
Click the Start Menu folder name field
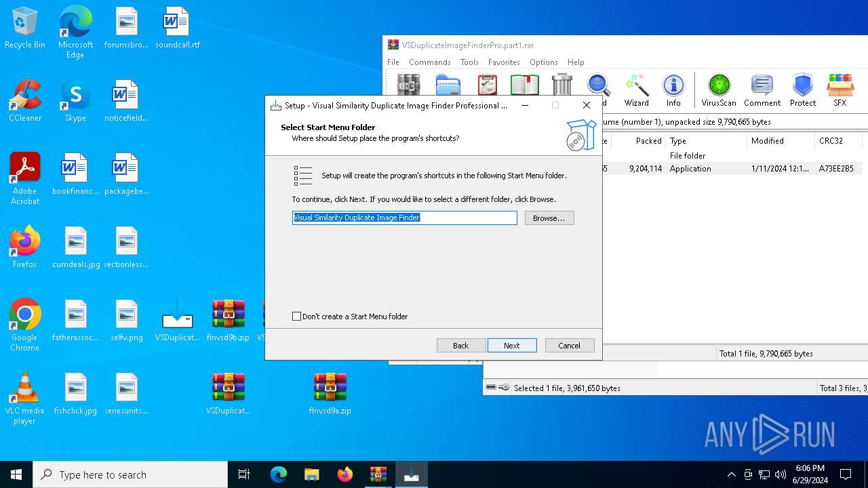405,218
